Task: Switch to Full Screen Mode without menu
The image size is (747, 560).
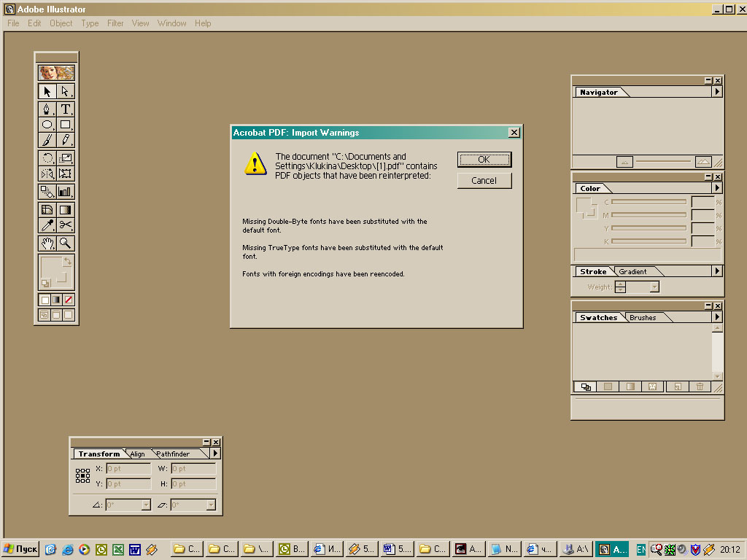Action: pos(69,315)
